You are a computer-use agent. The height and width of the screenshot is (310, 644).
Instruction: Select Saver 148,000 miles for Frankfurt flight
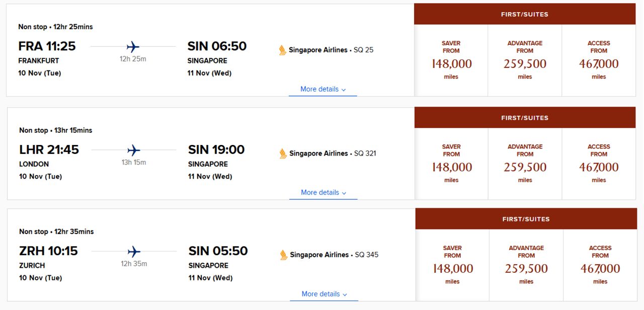click(451, 60)
